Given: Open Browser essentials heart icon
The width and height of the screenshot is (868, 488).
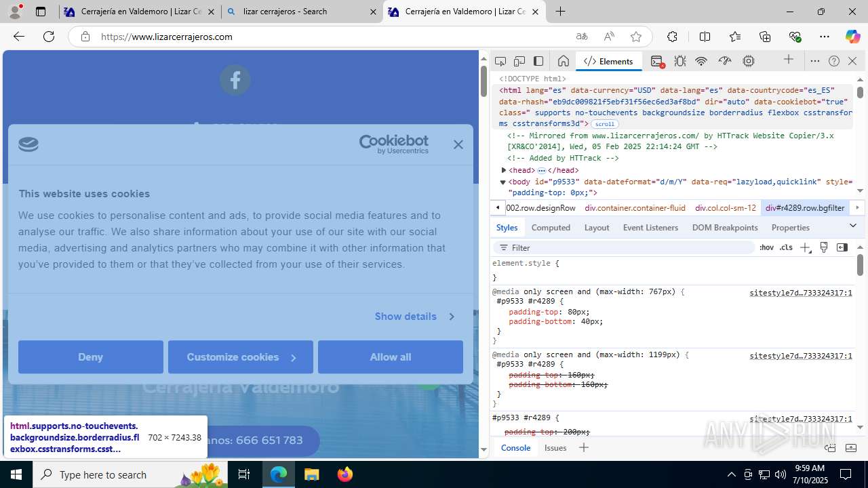Looking at the screenshot, I should (x=795, y=37).
